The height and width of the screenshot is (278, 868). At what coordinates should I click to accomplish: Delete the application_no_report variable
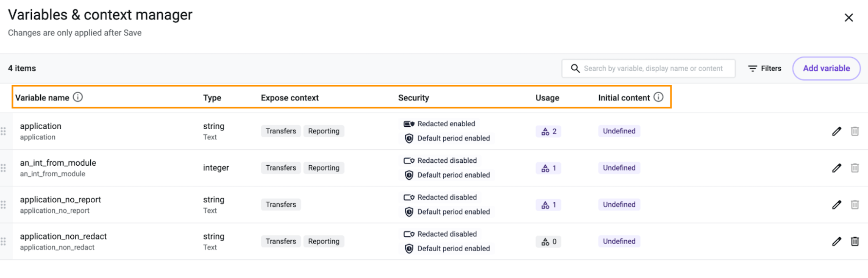point(855,205)
